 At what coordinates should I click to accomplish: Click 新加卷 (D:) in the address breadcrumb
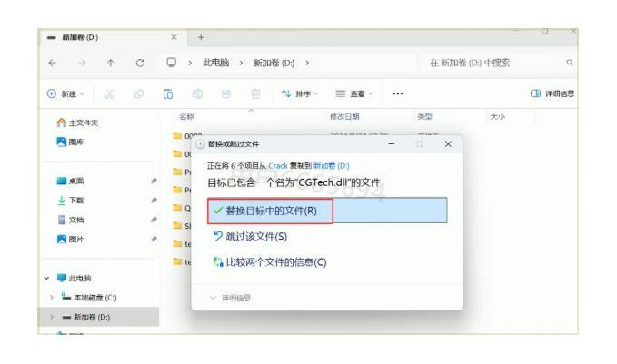pos(274,63)
